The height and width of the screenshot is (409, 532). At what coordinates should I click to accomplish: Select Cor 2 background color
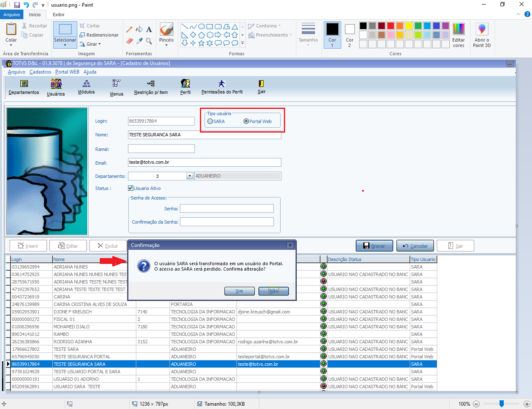click(350, 35)
